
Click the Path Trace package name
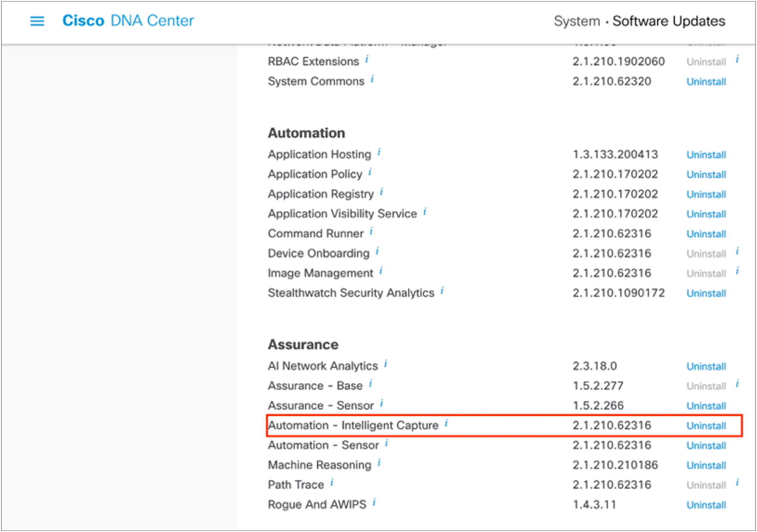click(x=296, y=485)
